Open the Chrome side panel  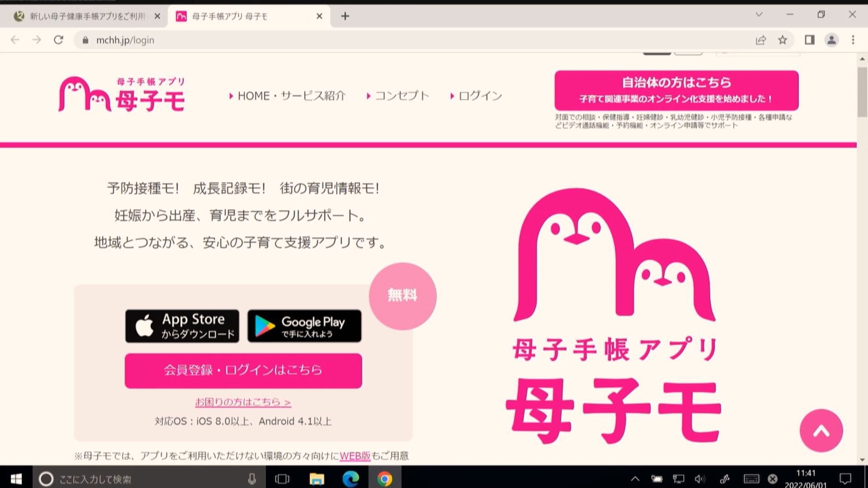(x=810, y=40)
